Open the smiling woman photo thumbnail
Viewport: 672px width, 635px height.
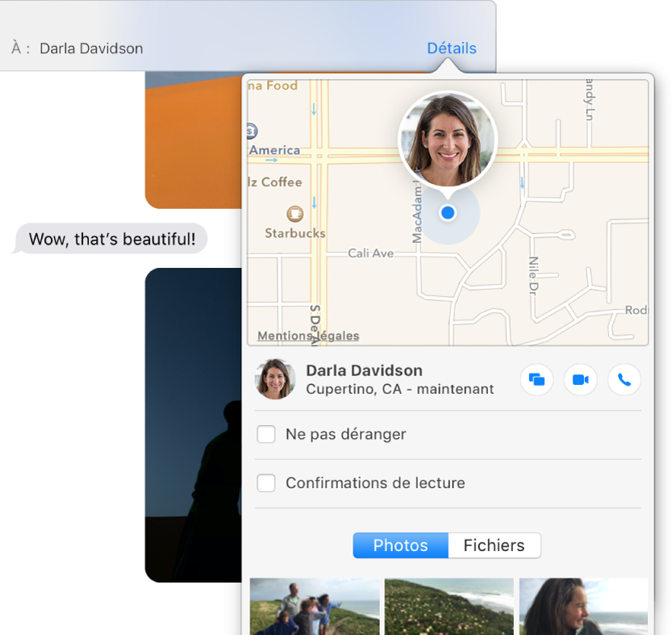[582, 606]
